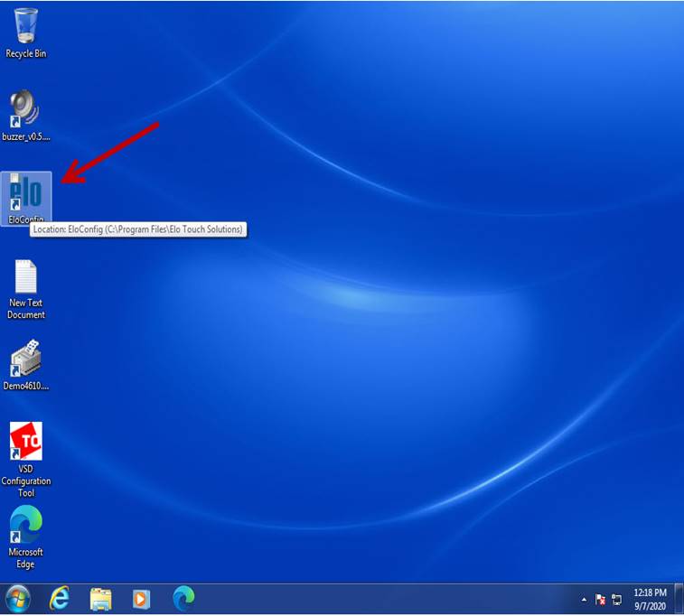Open File Explorer from the taskbar
This screenshot has height=616, width=684.
100,598
